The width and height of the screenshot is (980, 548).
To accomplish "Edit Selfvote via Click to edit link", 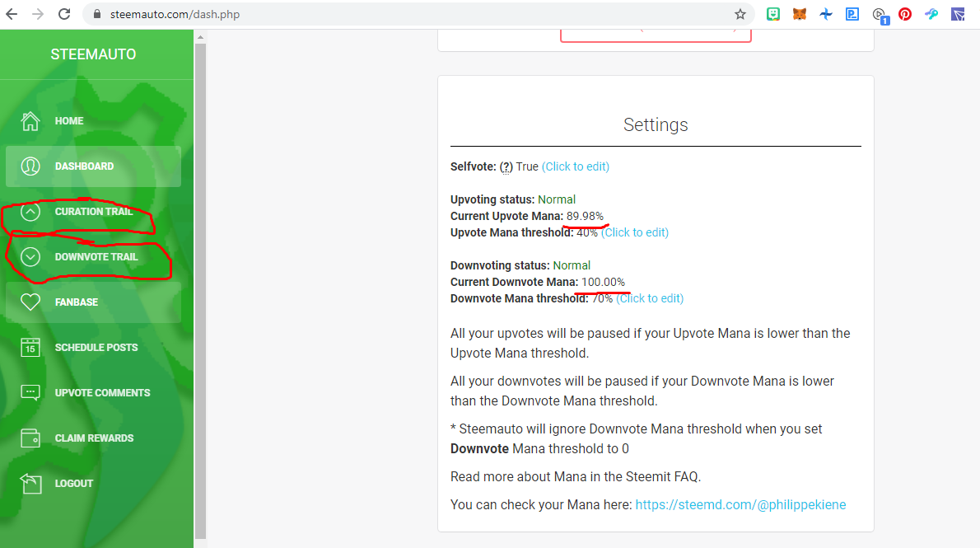I will click(x=575, y=166).
